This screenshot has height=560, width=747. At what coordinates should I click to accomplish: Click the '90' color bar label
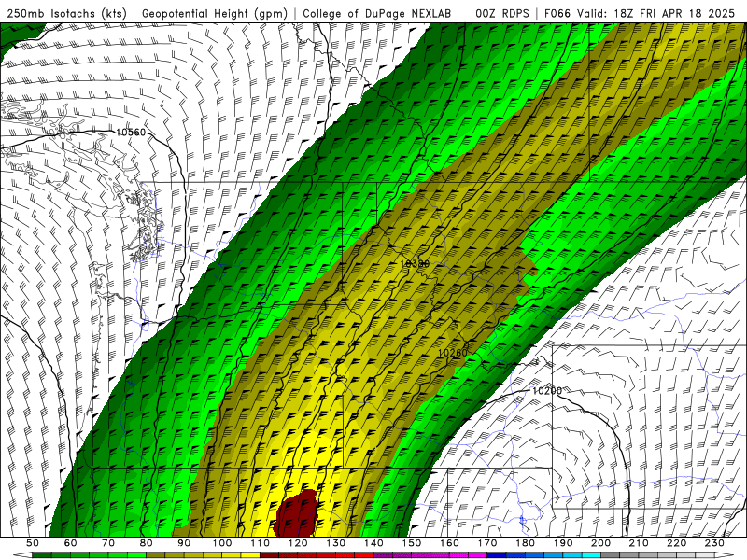(184, 543)
